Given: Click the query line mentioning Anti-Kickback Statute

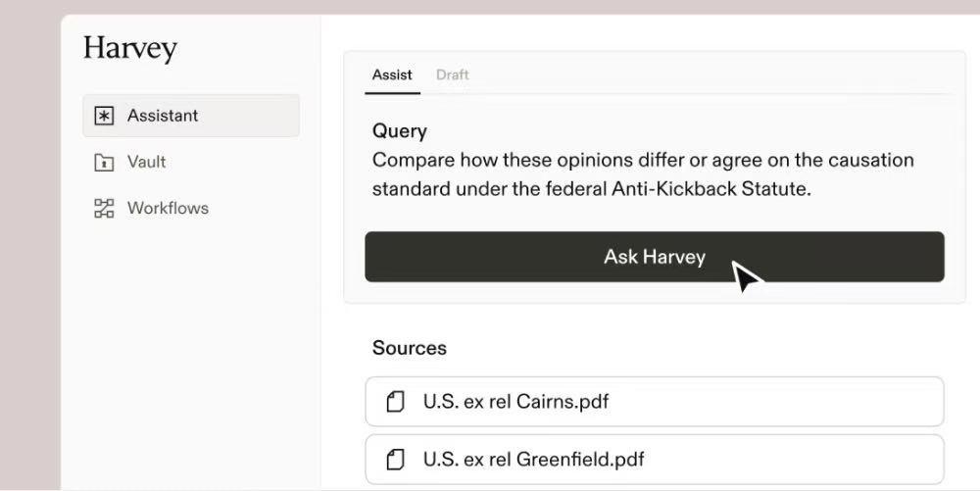Looking at the screenshot, I should (x=591, y=189).
